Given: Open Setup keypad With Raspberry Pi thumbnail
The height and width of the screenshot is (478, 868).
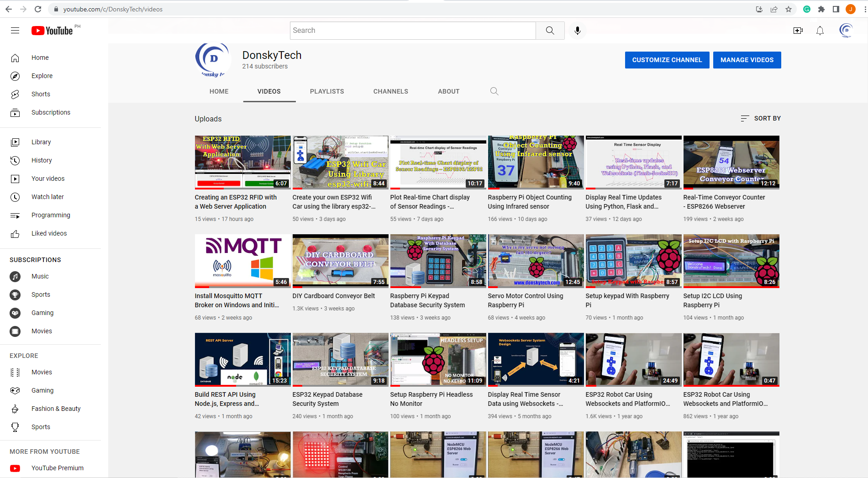Looking at the screenshot, I should coord(634,261).
